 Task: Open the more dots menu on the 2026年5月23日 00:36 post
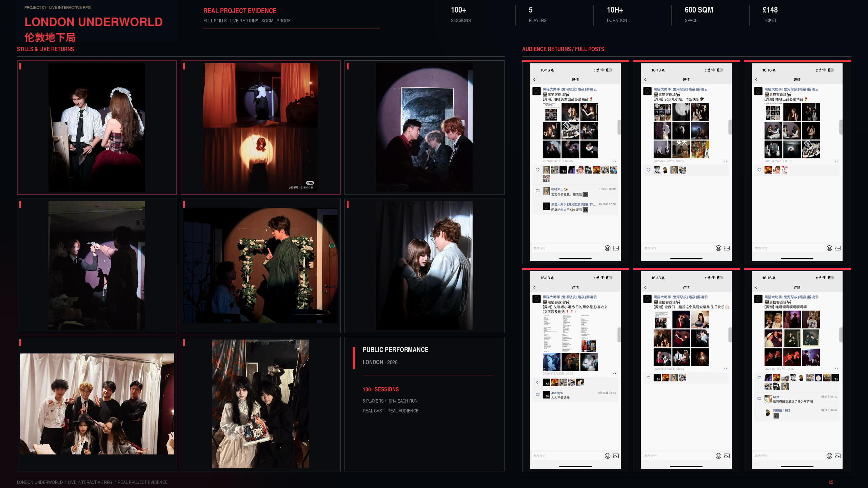click(615, 373)
